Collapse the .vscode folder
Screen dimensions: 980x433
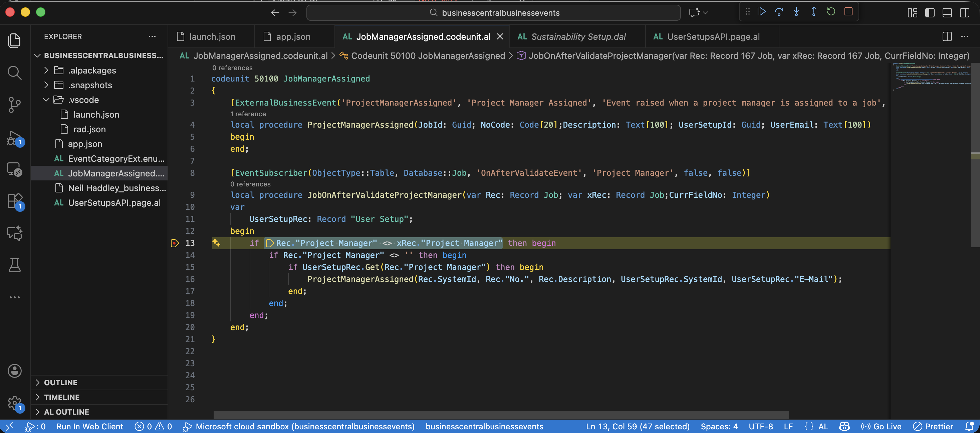click(x=46, y=99)
